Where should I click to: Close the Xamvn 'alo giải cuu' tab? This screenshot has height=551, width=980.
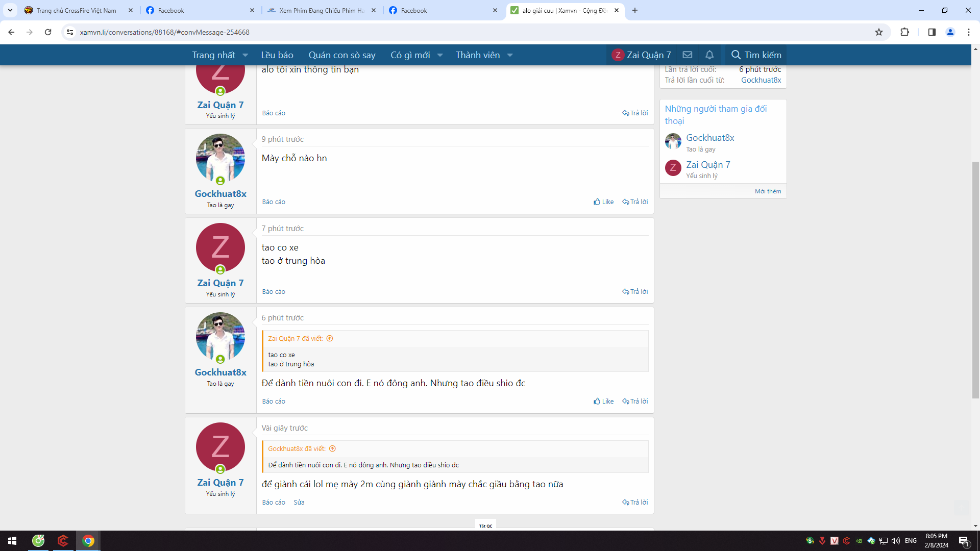coord(617,10)
